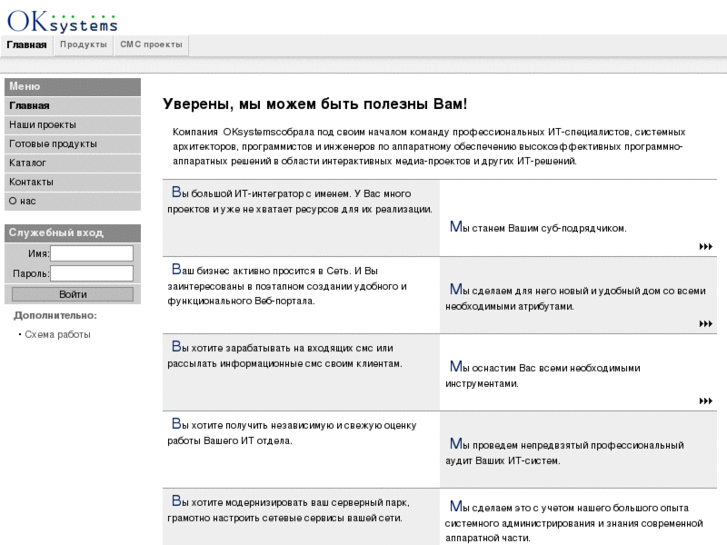Image resolution: width=727 pixels, height=545 pixels.
Task: Click the Войти login button
Action: pos(73,294)
